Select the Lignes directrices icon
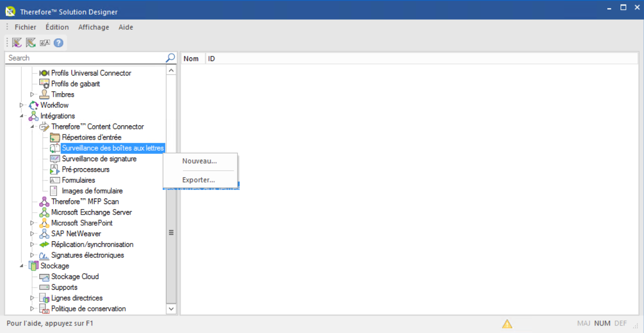The width and height of the screenshot is (644, 333). click(x=44, y=298)
